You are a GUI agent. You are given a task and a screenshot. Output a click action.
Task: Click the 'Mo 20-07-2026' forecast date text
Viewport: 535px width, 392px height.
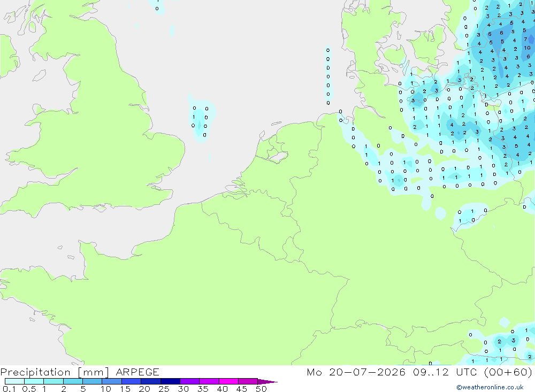(x=356, y=372)
